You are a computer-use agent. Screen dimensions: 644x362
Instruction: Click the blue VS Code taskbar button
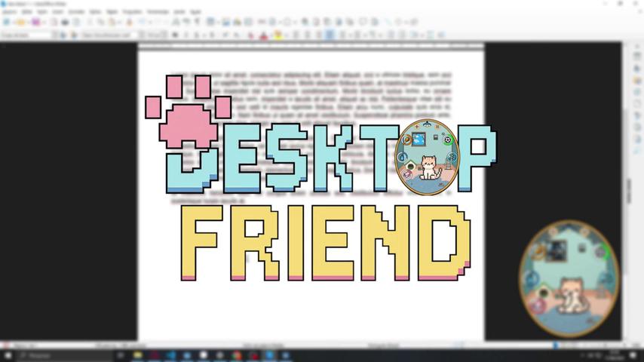tap(171, 355)
